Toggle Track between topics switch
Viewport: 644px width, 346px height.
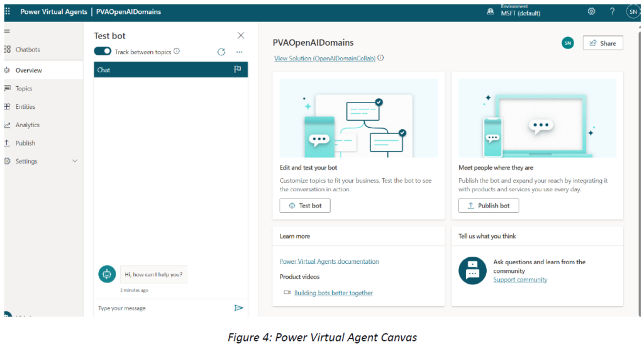coord(103,52)
